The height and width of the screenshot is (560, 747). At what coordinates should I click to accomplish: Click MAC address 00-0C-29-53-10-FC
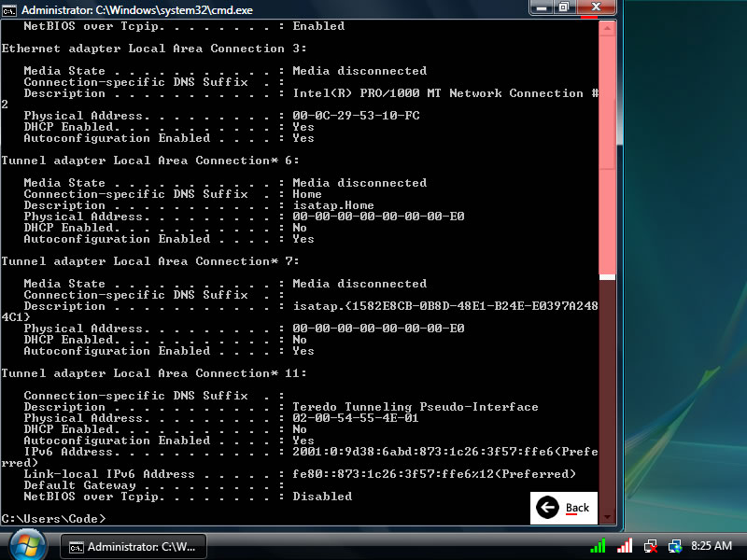coord(356,116)
